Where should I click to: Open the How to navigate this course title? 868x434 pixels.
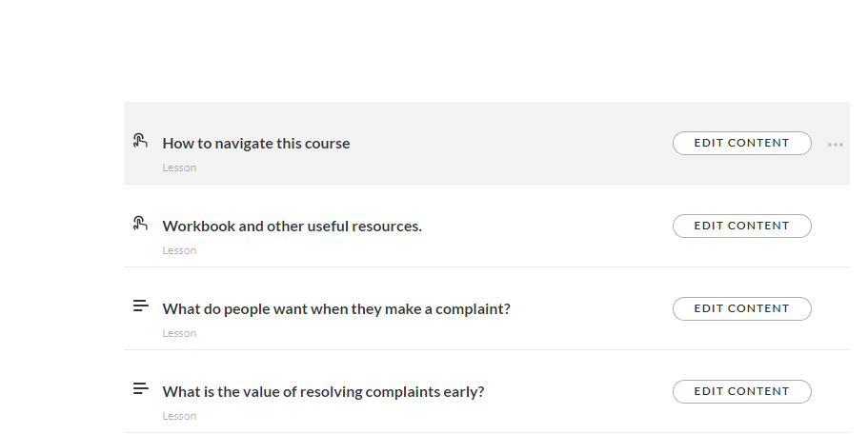256,144
